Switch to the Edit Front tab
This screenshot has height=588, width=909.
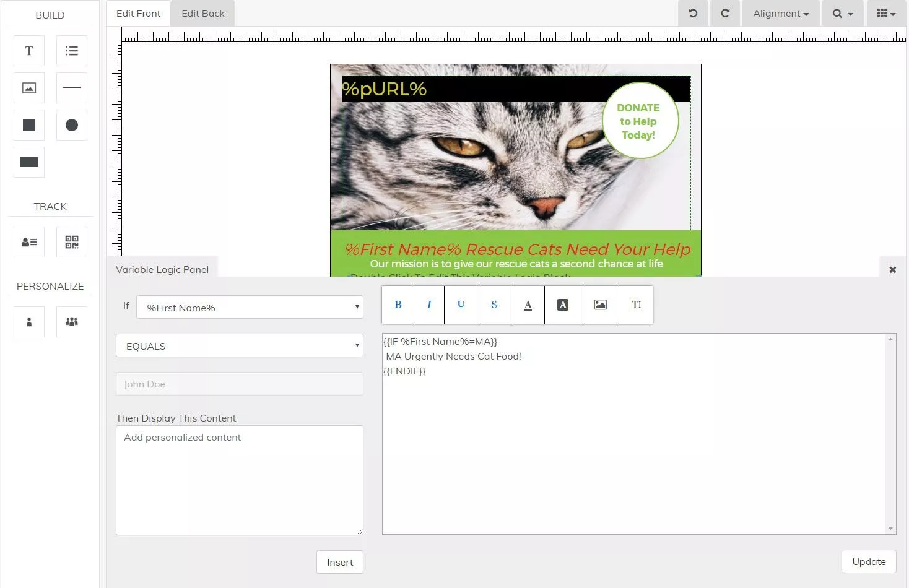(137, 12)
